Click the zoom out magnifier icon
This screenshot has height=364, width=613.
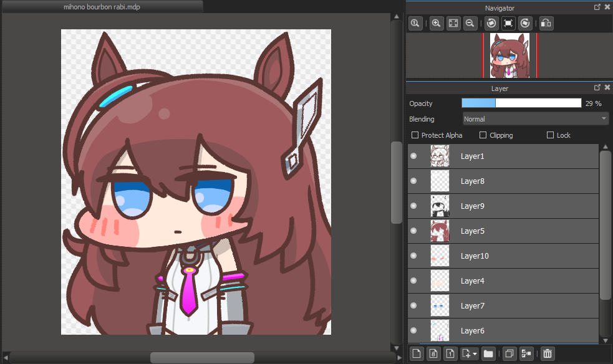click(470, 24)
